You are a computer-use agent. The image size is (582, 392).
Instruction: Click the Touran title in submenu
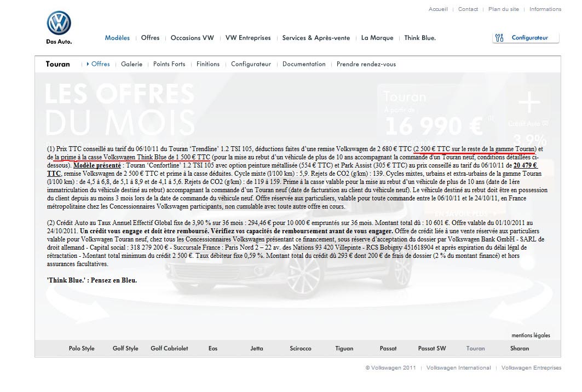[x=57, y=64]
